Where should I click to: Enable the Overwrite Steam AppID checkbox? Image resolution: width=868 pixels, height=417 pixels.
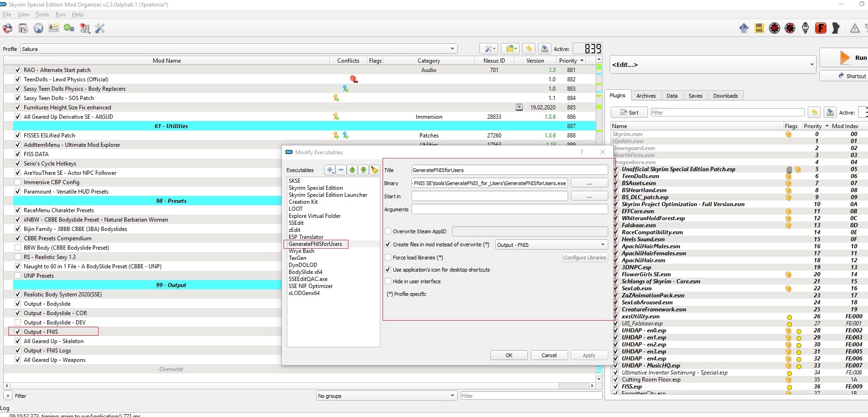click(x=388, y=231)
